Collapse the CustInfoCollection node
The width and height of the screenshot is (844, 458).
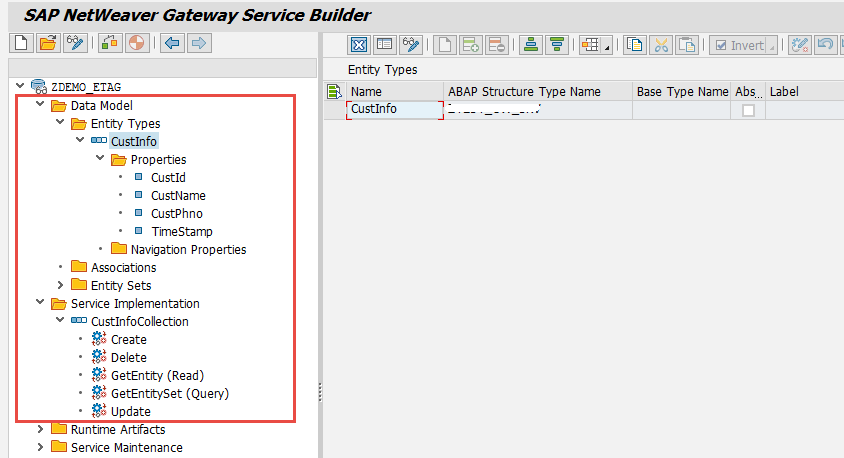coord(60,320)
